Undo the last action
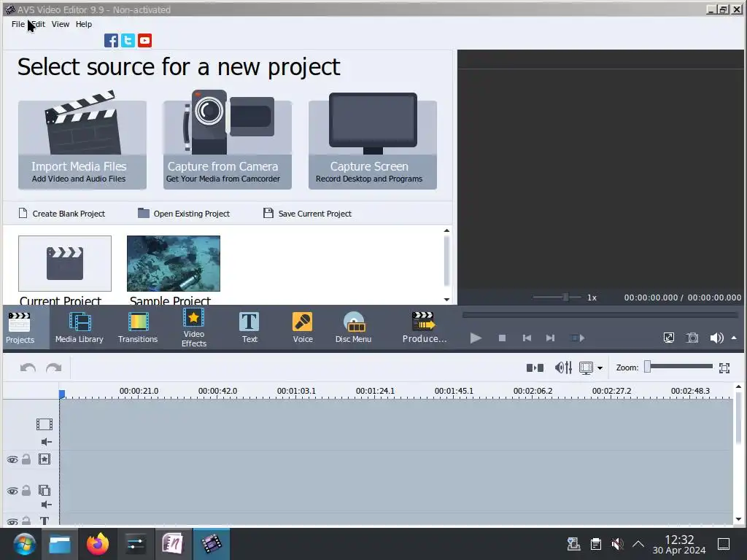 [28, 367]
